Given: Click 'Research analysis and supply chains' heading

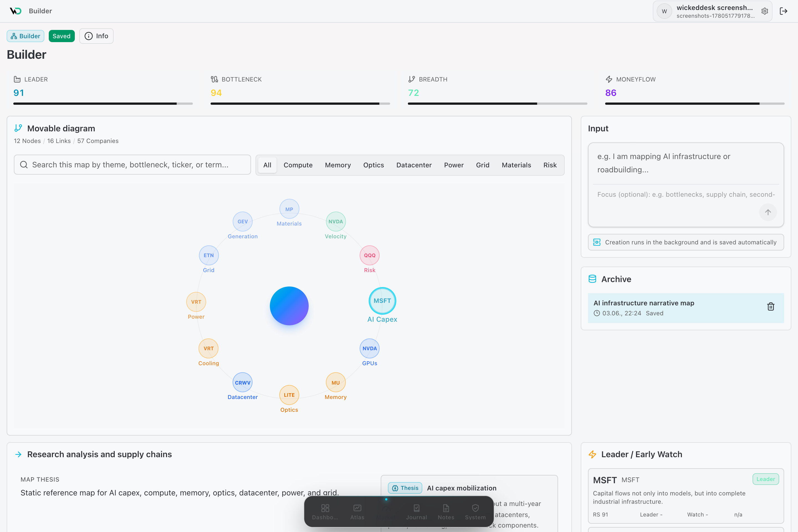Looking at the screenshot, I should [99, 454].
